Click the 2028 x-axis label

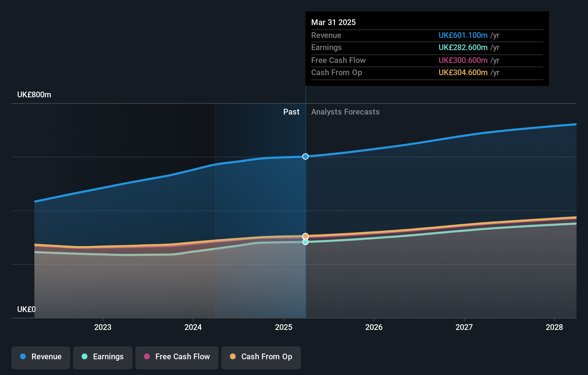click(554, 327)
